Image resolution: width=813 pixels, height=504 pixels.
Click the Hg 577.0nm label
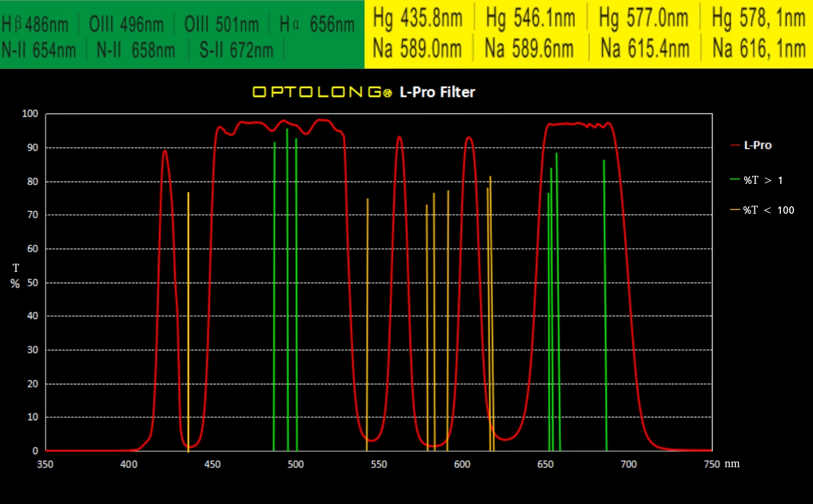tap(644, 18)
